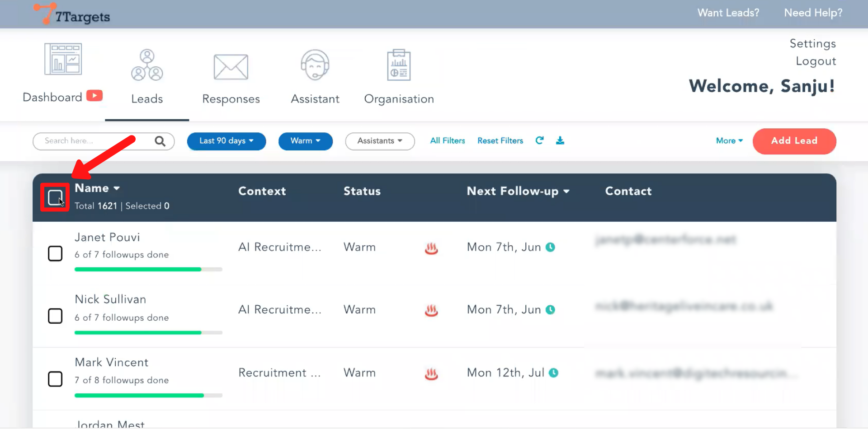Open the Organisation clipboard icon

399,65
